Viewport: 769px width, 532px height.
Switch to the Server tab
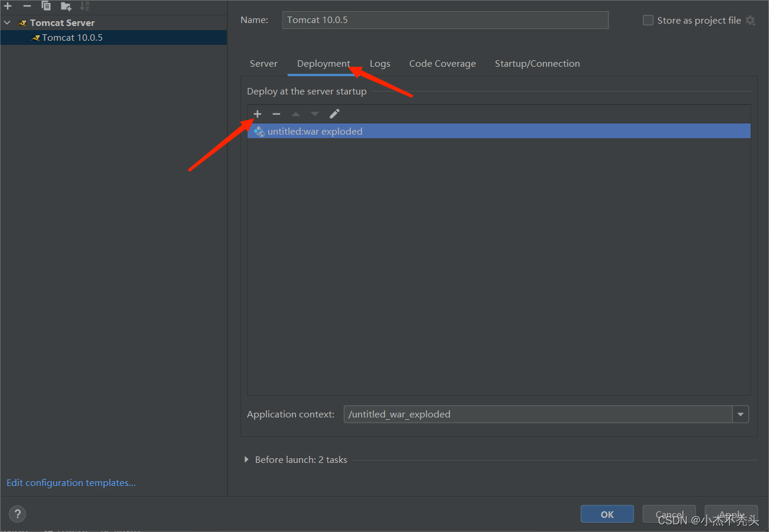pos(263,64)
